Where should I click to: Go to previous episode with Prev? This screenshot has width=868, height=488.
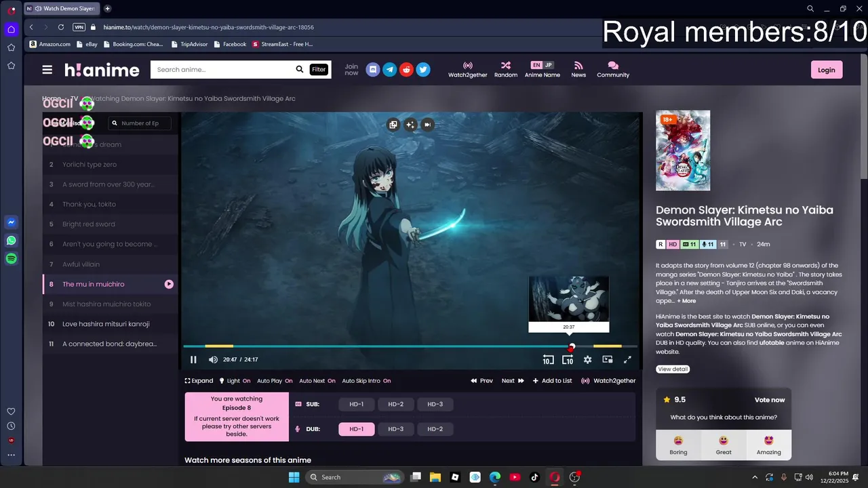481,381
